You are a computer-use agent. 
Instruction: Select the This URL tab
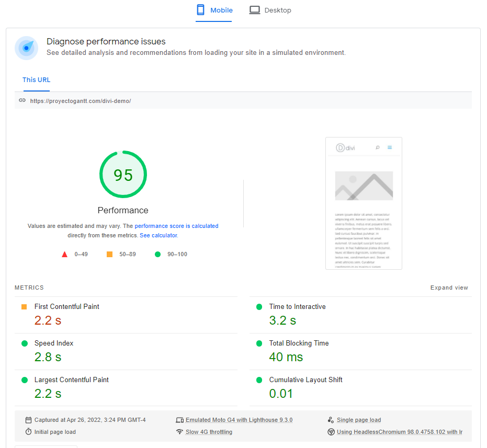[x=36, y=79]
